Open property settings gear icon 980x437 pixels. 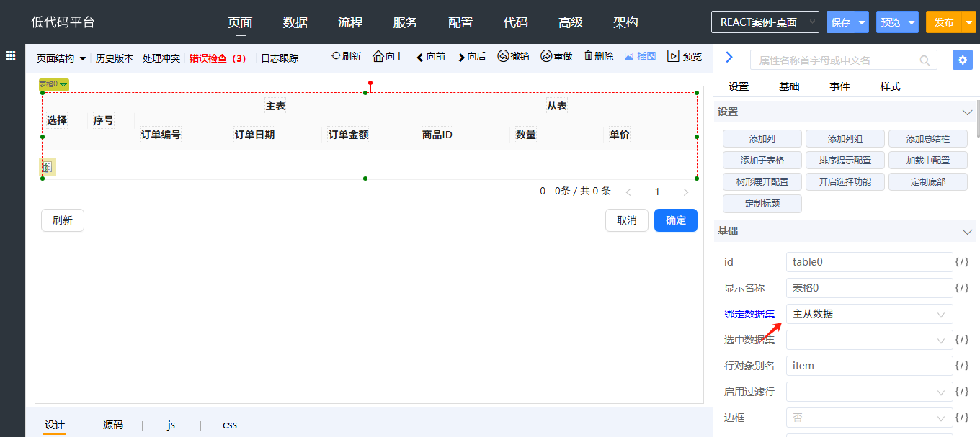[x=962, y=60]
